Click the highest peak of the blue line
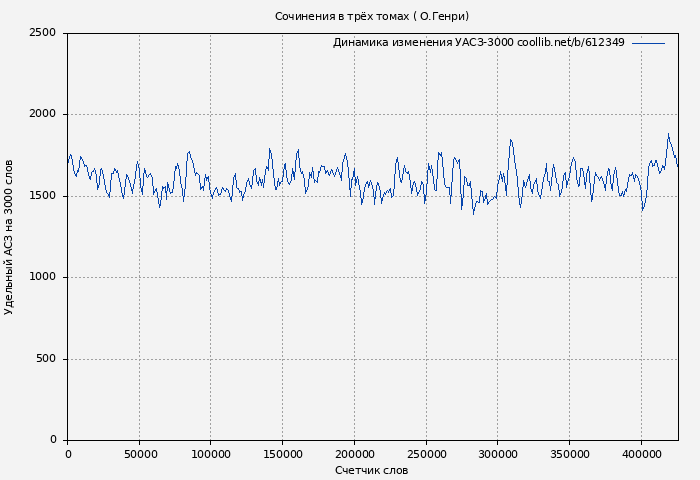Image resolution: width=700 pixels, height=480 pixels. tap(668, 134)
